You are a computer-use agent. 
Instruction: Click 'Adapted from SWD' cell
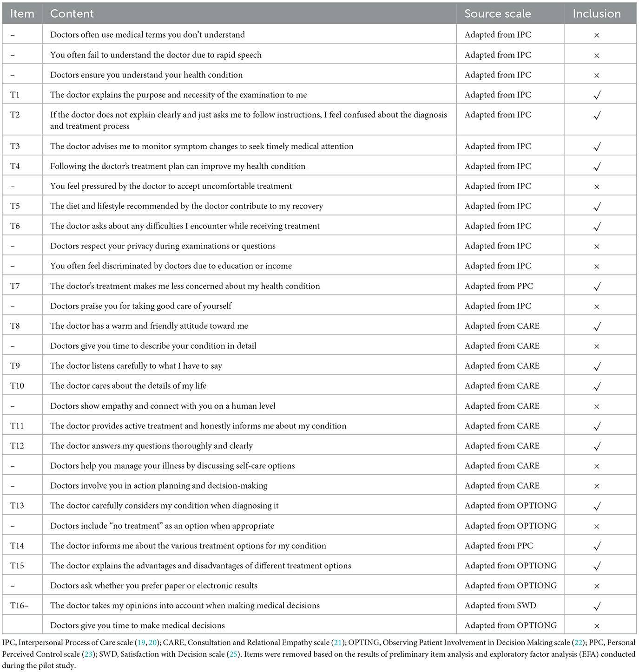(501, 606)
